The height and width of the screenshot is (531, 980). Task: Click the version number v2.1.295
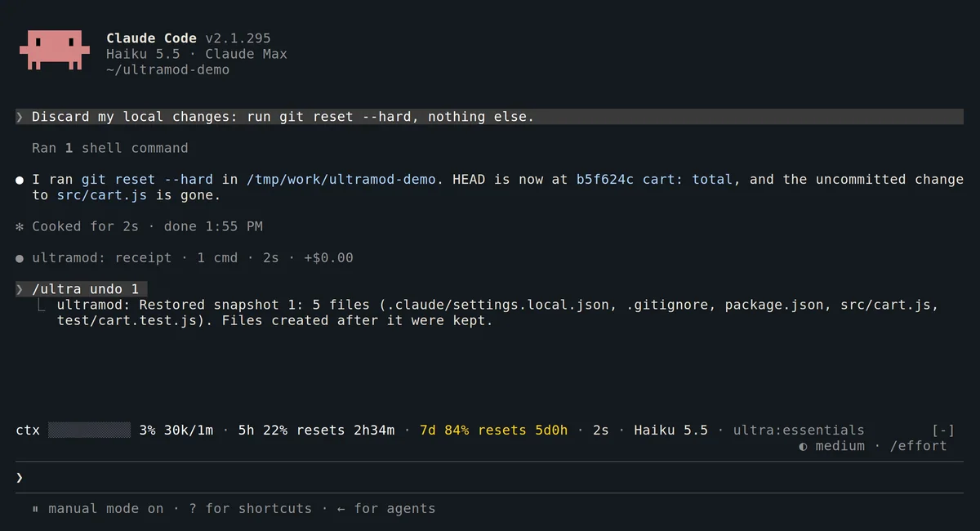click(x=238, y=38)
